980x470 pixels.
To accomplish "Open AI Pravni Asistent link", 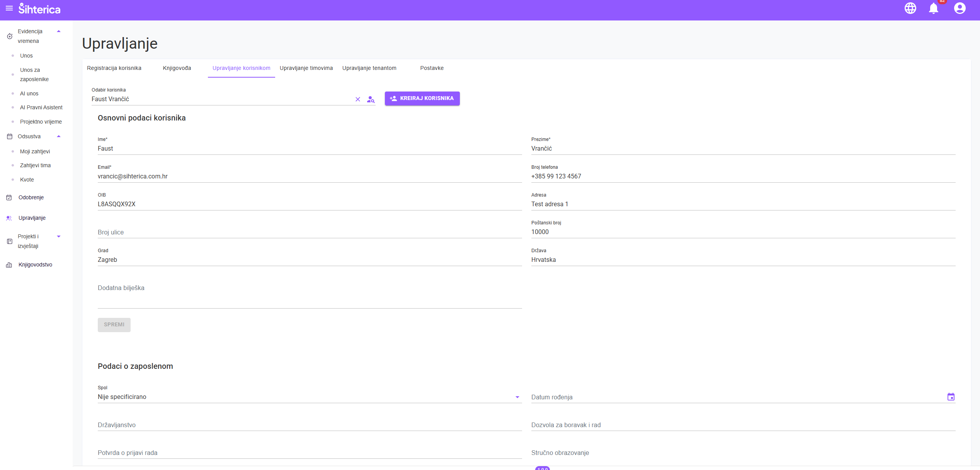I will pos(41,107).
